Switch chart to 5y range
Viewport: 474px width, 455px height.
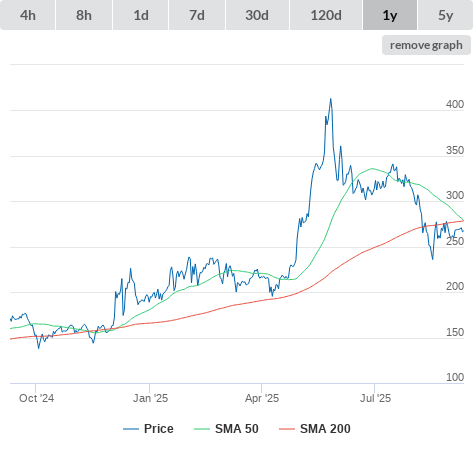pos(445,15)
